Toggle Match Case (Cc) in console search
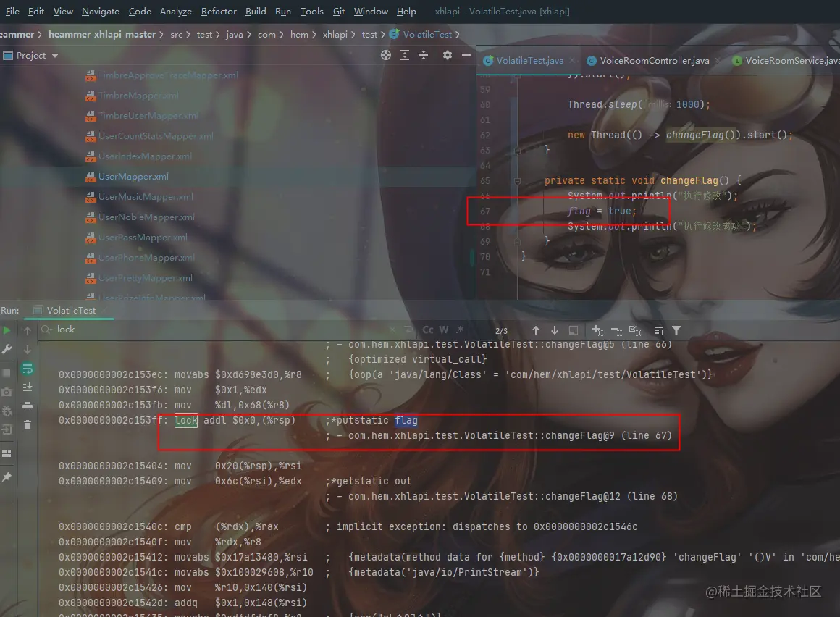Screen dimensions: 840x617 (x=428, y=330)
